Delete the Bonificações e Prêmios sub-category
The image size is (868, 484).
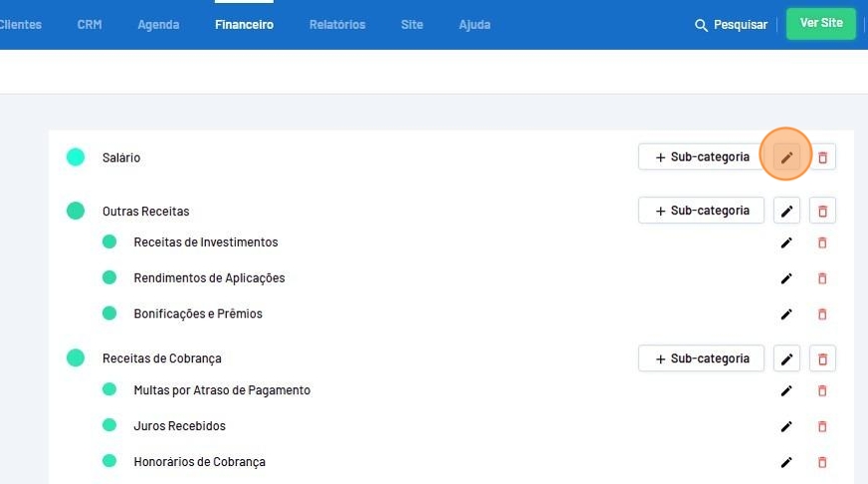tap(822, 315)
